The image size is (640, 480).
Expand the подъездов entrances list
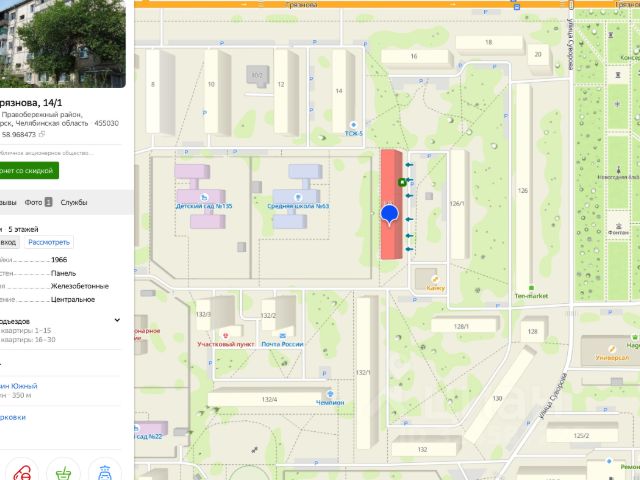click(x=117, y=320)
